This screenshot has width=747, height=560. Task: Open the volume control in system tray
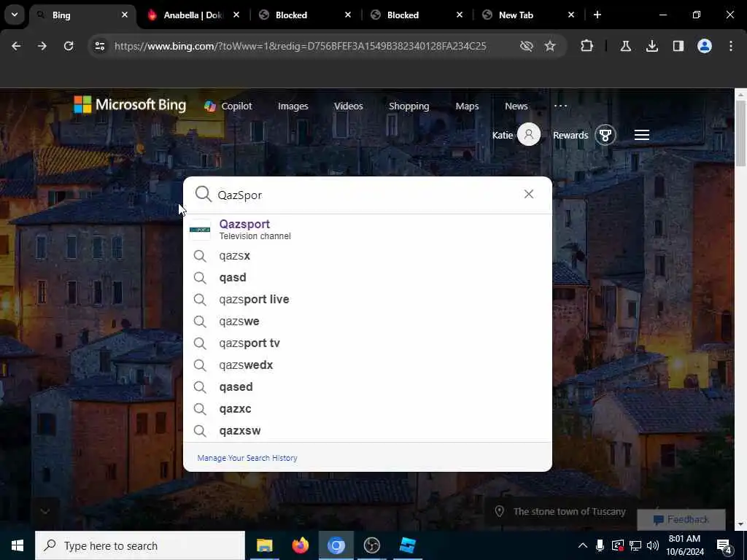(653, 545)
